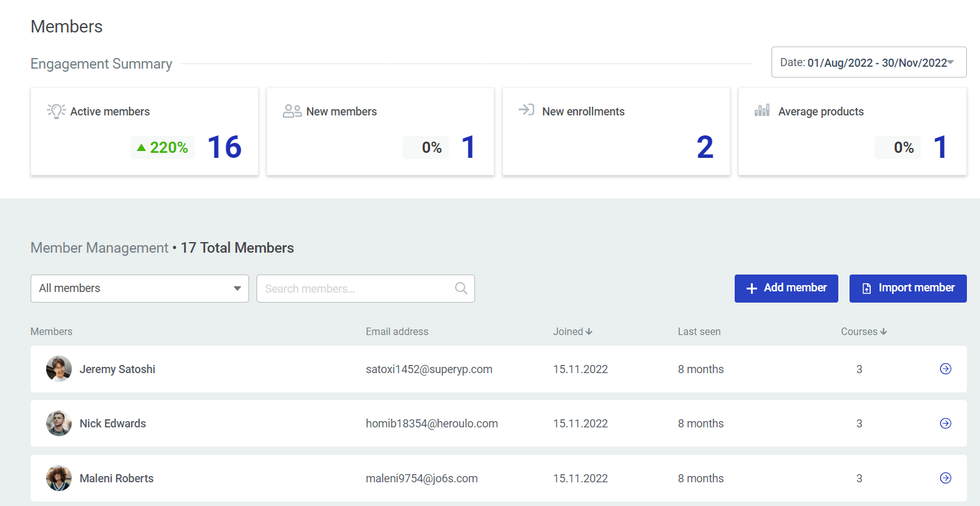980x506 pixels.
Task: Click the Active members lightbulb icon
Action: click(56, 111)
